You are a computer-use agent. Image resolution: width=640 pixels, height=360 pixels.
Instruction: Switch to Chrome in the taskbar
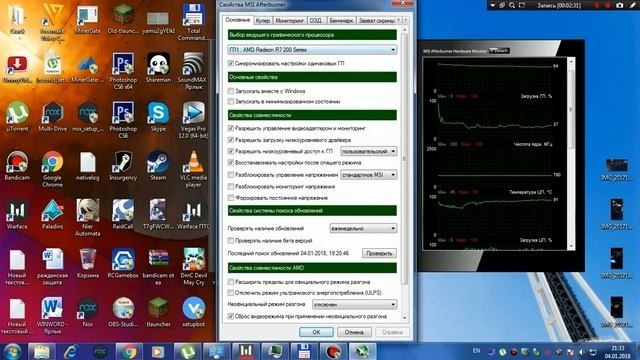coord(129,351)
